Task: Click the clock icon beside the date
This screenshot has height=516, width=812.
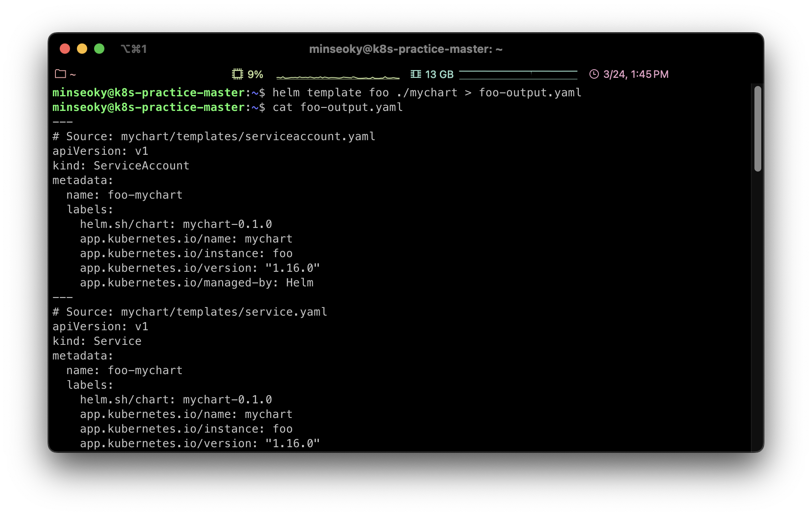Action: pyautogui.click(x=594, y=74)
